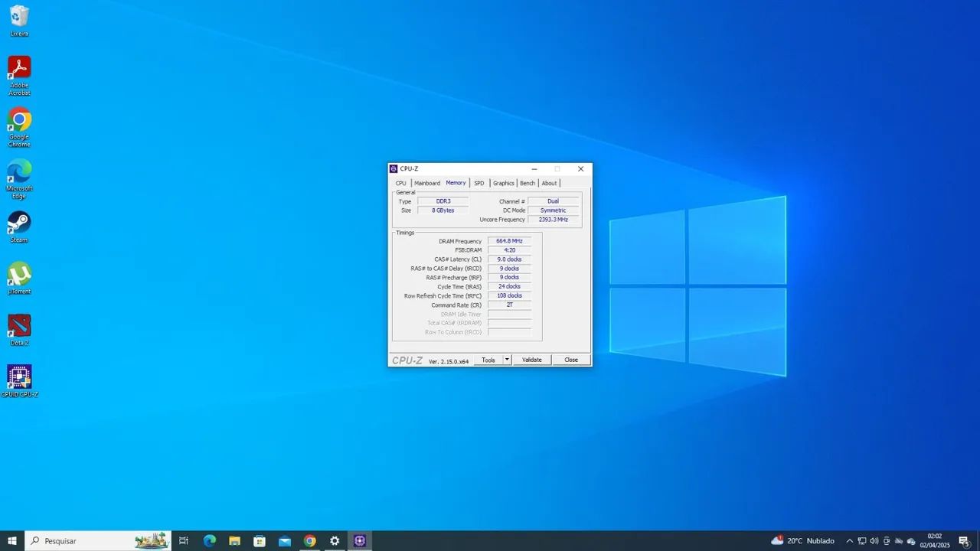Screen dimensions: 980x551
Task: Click the network icon in system tray
Action: (x=861, y=541)
